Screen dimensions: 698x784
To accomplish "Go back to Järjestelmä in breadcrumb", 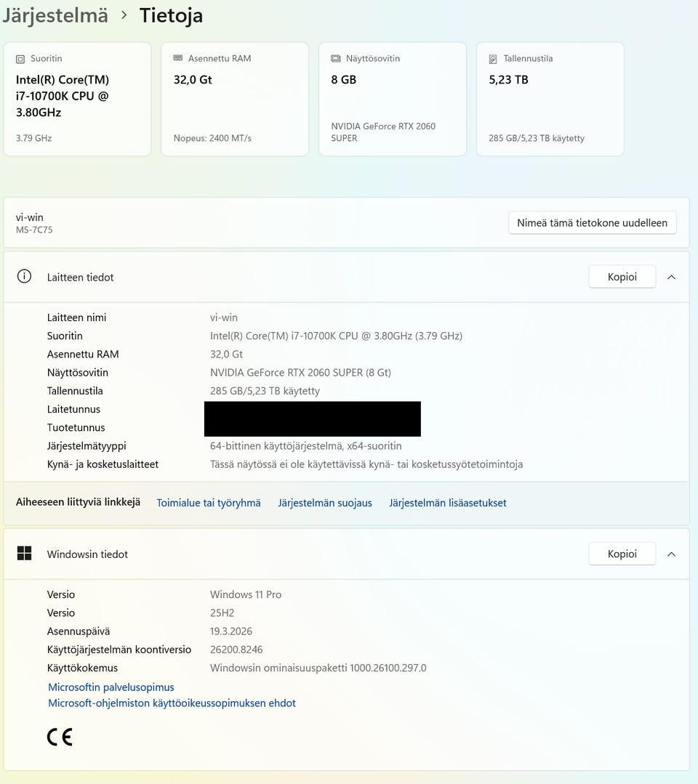I will [55, 15].
